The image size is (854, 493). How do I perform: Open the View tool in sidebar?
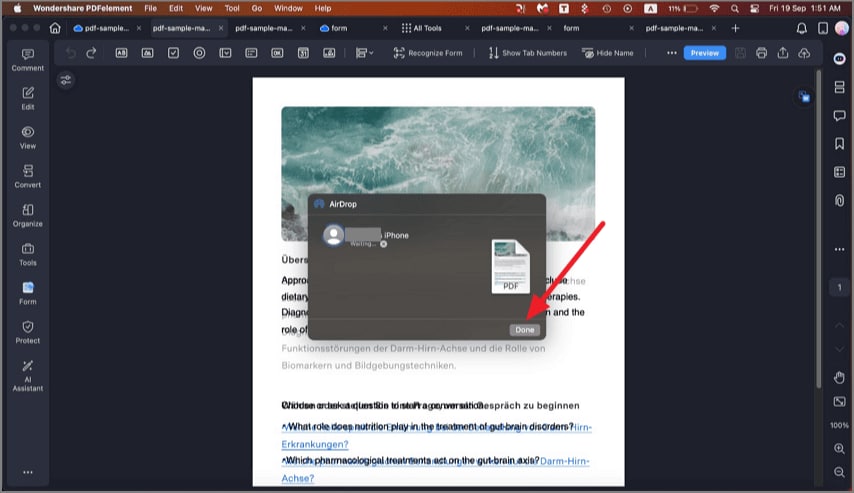[x=28, y=138]
